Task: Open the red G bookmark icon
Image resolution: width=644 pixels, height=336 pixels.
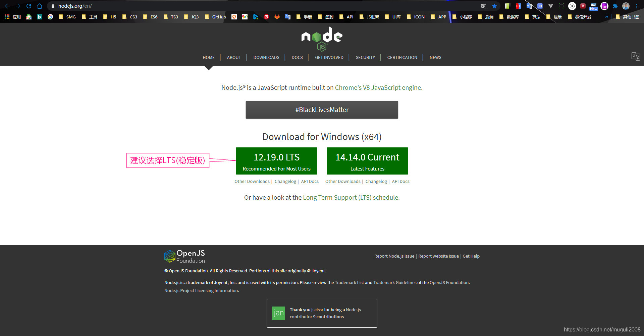Action: point(266,17)
